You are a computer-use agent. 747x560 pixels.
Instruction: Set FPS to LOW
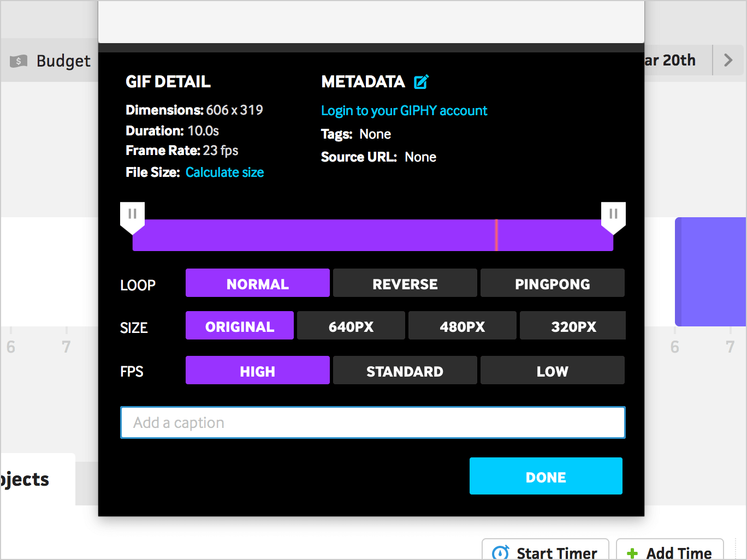(553, 370)
